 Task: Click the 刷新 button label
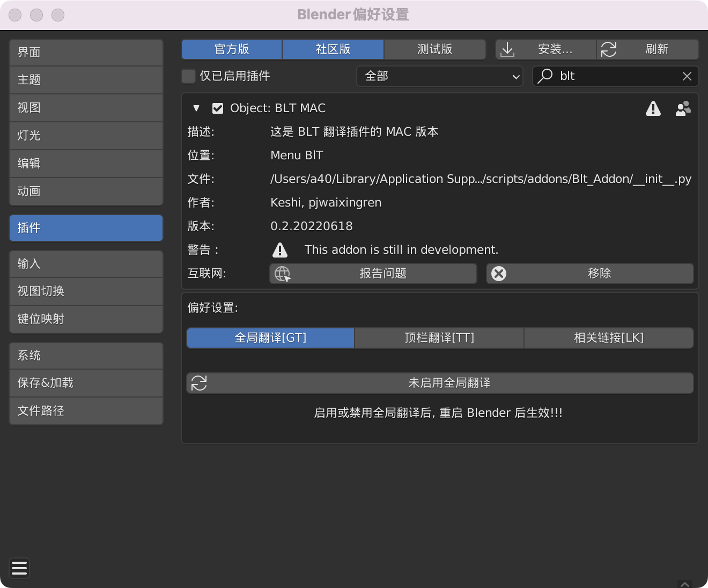coord(657,49)
